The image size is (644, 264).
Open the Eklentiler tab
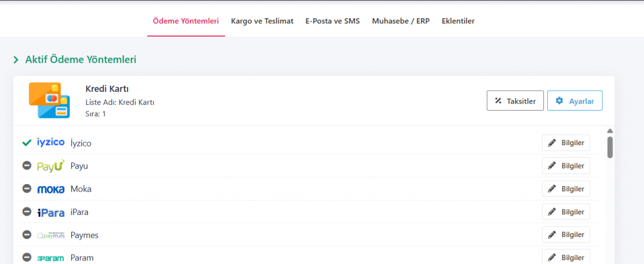(458, 21)
